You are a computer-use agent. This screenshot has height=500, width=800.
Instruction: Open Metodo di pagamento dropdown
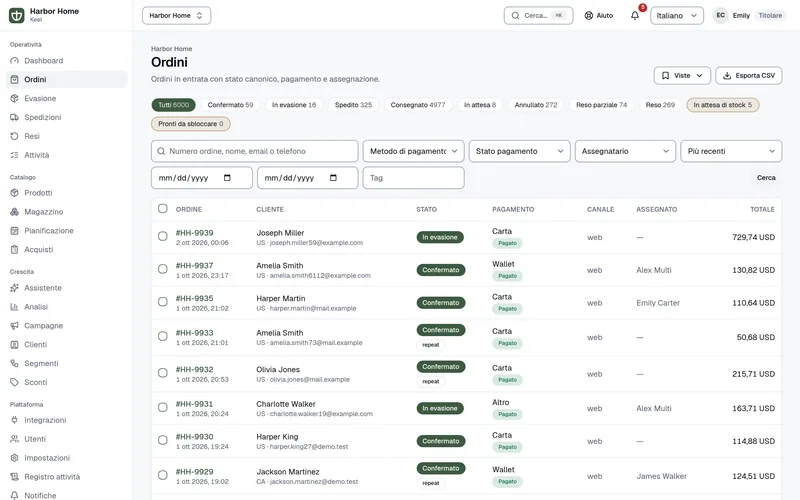coord(414,151)
